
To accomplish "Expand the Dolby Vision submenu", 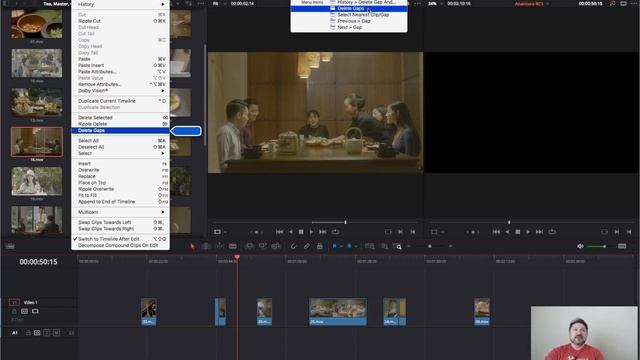I will tap(120, 91).
